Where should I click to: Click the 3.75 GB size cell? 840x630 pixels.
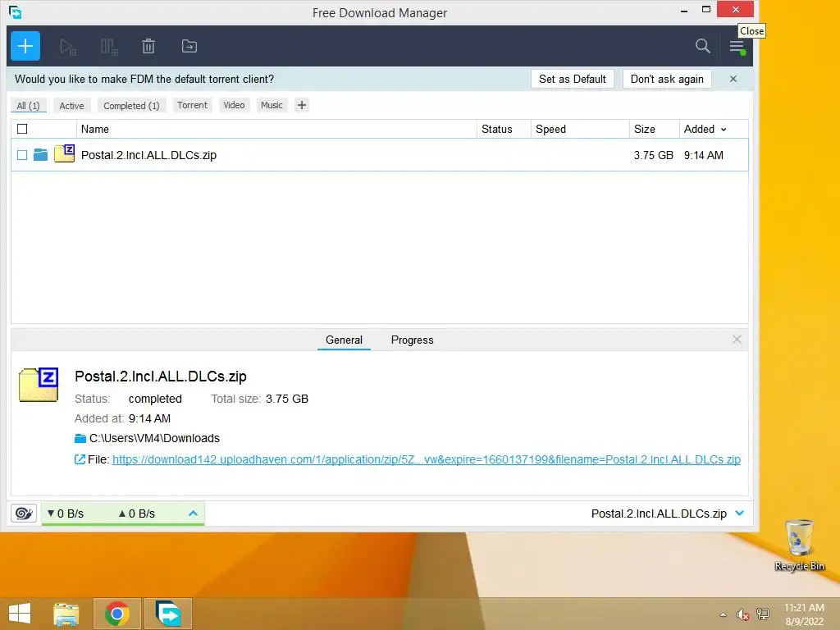pos(654,155)
